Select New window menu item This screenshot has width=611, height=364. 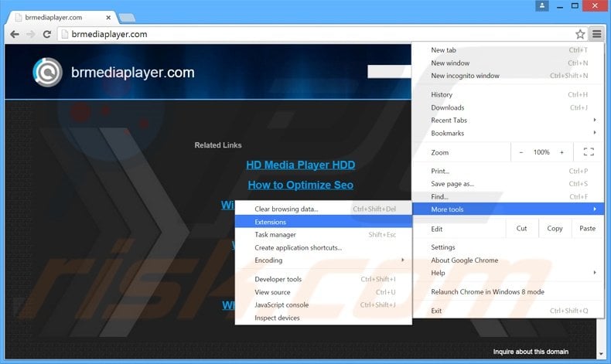(x=508, y=63)
